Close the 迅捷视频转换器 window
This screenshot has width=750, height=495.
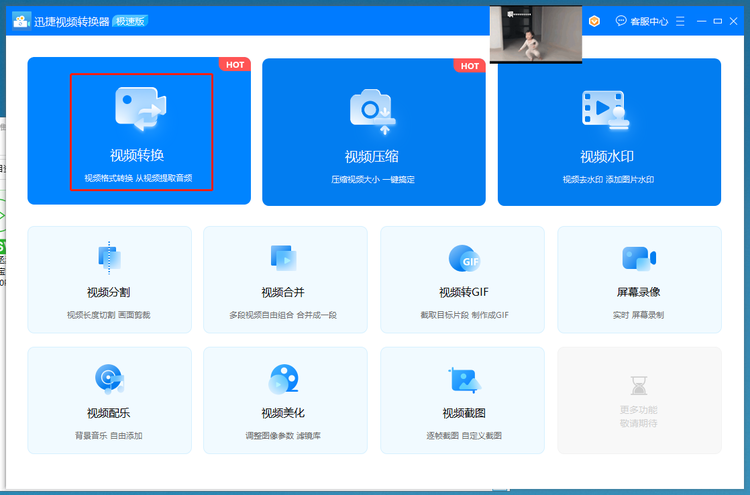coord(734,21)
